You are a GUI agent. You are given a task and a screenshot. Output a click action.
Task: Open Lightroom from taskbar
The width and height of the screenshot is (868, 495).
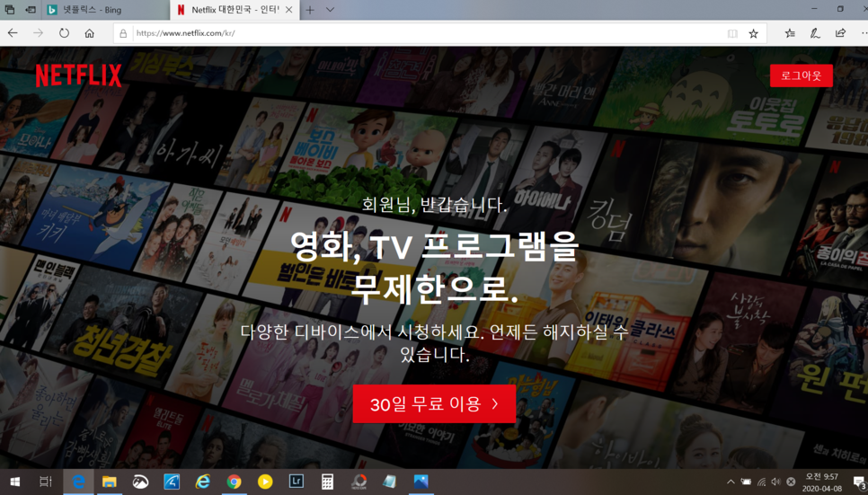297,482
